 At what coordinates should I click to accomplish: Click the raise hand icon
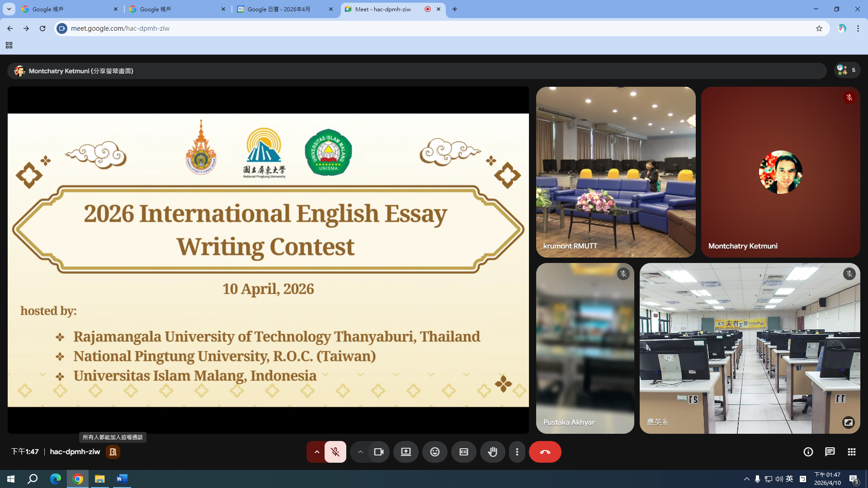click(x=492, y=452)
